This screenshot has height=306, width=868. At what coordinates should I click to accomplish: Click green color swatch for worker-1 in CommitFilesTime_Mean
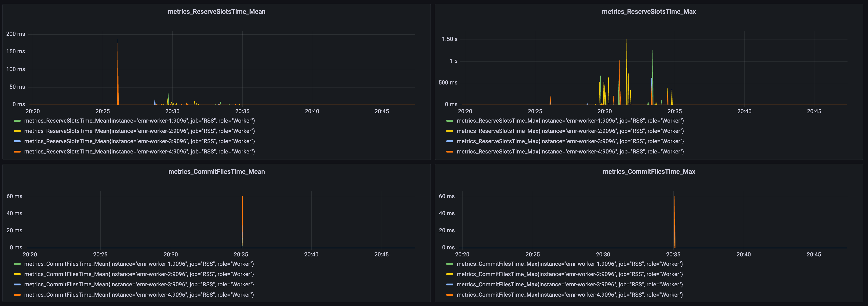[x=17, y=264]
